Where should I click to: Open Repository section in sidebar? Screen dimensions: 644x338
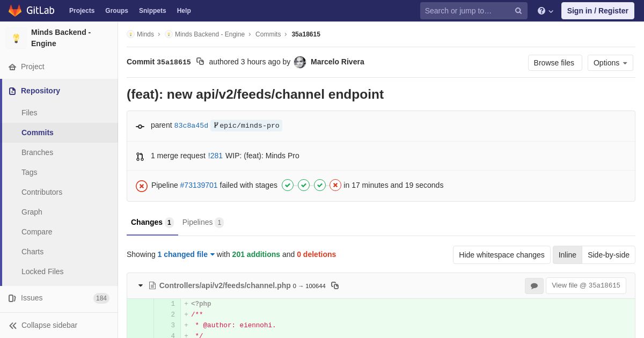pos(59,91)
